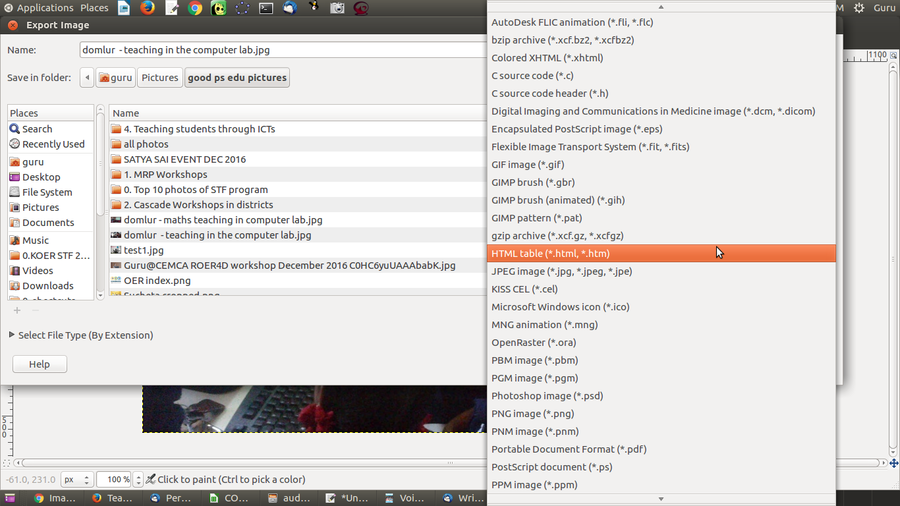Open Firefox from the top panel
Screen dimensions: 900x506
(148, 8)
